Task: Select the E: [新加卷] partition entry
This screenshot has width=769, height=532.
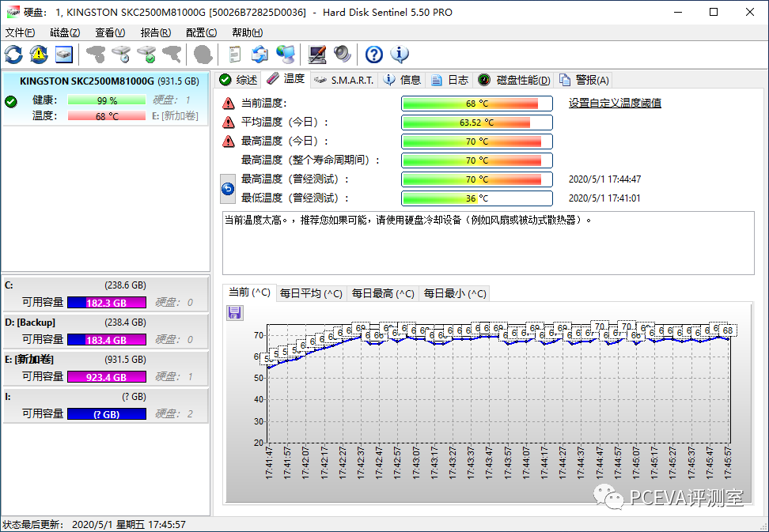Action: [x=105, y=368]
